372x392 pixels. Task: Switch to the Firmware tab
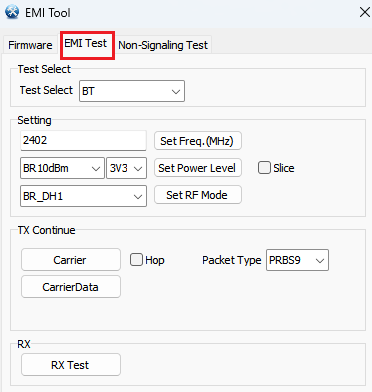click(x=30, y=45)
